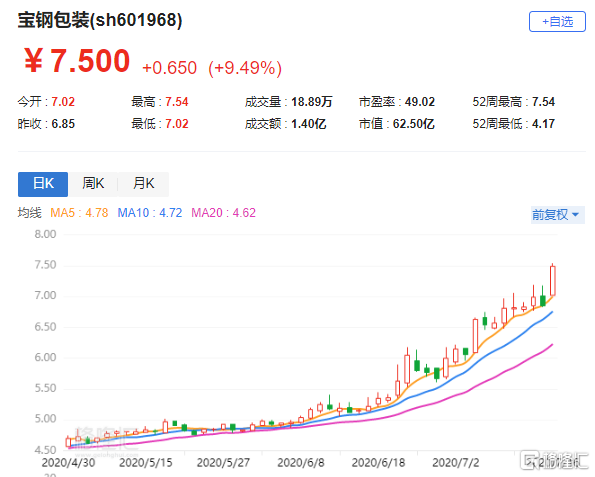This screenshot has width=595, height=477.
Task: Click the 成交量 value 18.89万
Action: pyautogui.click(x=312, y=102)
